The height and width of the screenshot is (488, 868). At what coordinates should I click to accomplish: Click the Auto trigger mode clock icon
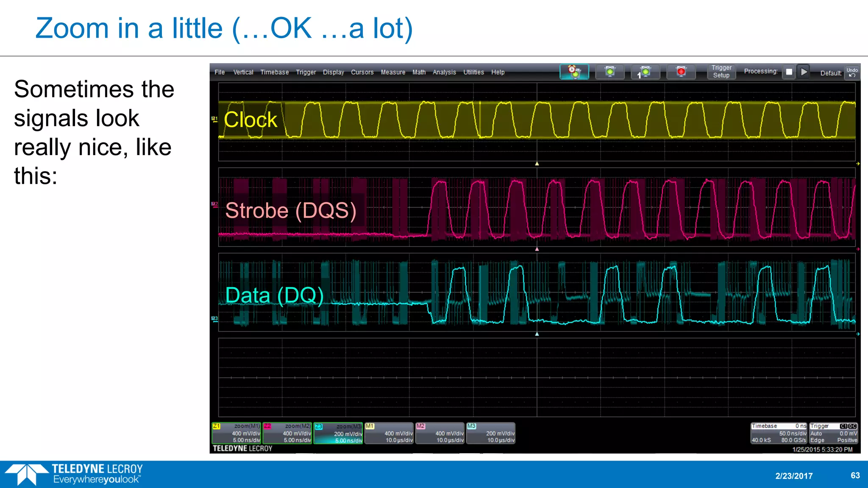tap(574, 72)
